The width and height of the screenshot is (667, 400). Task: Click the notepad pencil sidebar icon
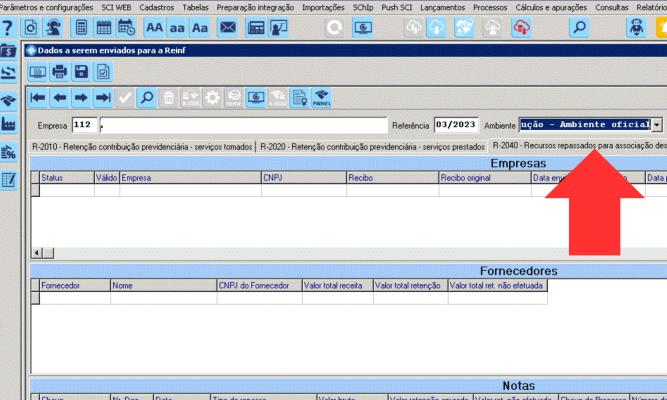9,180
